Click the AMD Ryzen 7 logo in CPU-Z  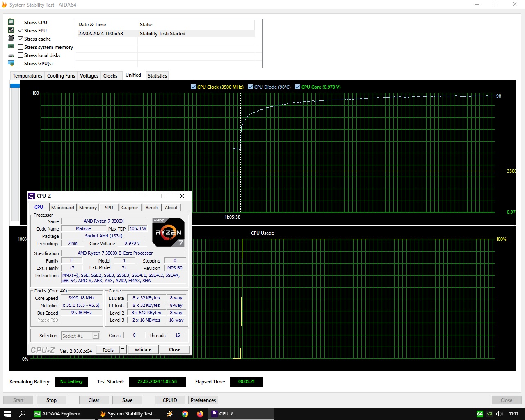click(x=168, y=232)
